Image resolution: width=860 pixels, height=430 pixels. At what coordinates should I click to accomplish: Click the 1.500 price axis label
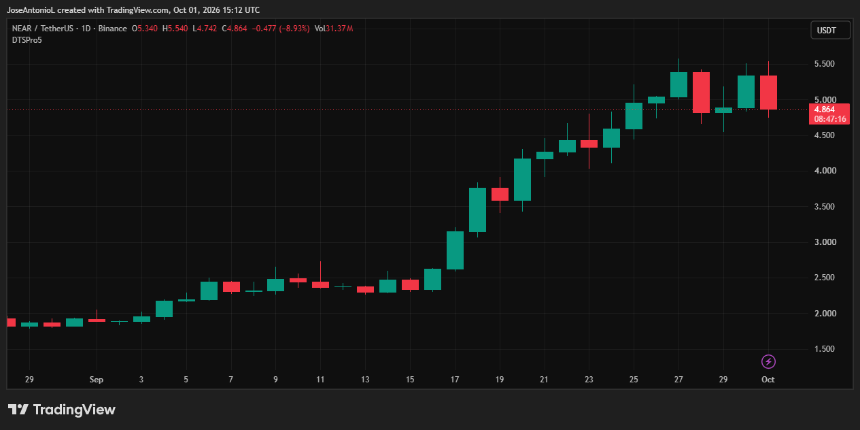tap(825, 349)
